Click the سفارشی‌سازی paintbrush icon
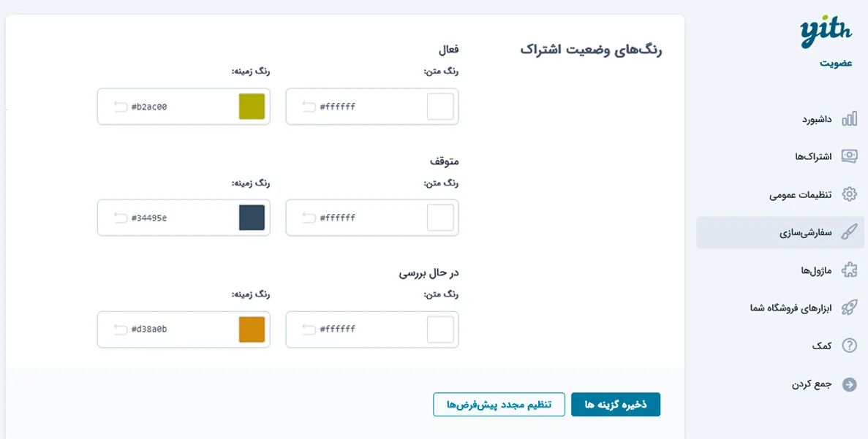Viewport: 868px width, 439px height. tap(849, 232)
